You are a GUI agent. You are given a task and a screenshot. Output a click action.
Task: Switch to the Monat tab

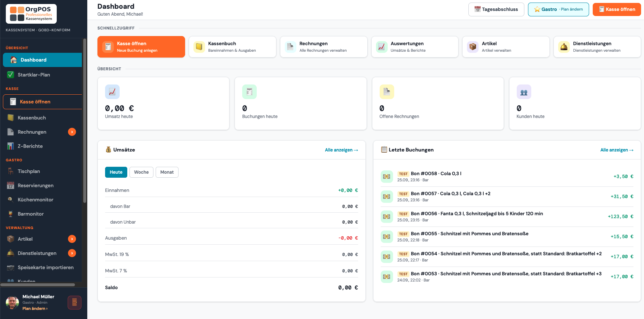(x=167, y=172)
